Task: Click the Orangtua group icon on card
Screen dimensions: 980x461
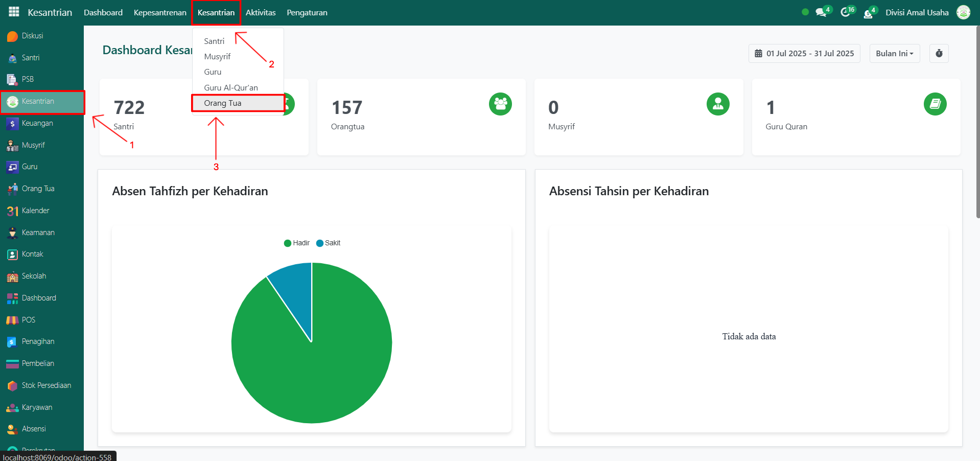Action: [x=500, y=104]
